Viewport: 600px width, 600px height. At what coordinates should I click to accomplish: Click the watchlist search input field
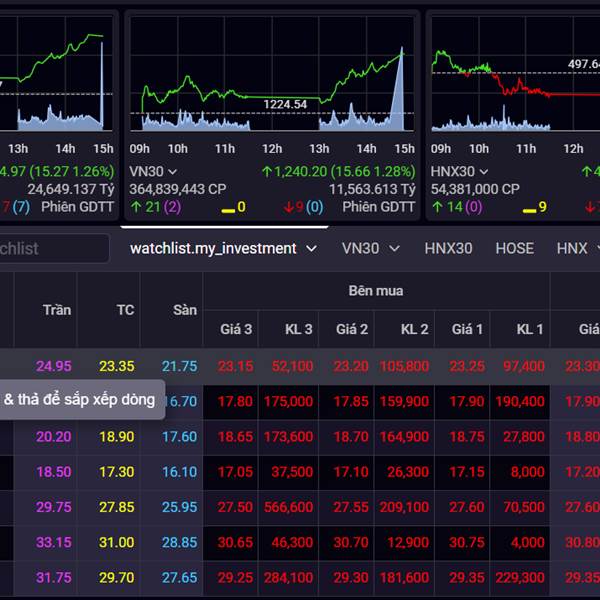click(54, 248)
